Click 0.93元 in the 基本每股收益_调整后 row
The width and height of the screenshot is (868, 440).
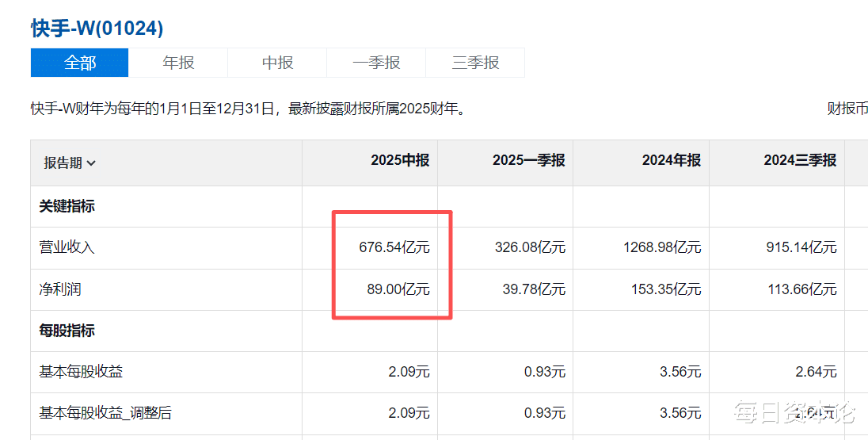click(545, 413)
